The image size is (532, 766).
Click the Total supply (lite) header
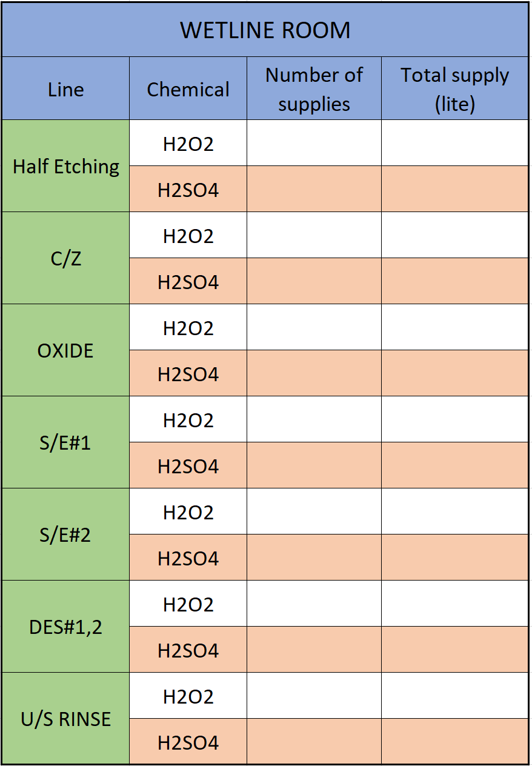454,89
